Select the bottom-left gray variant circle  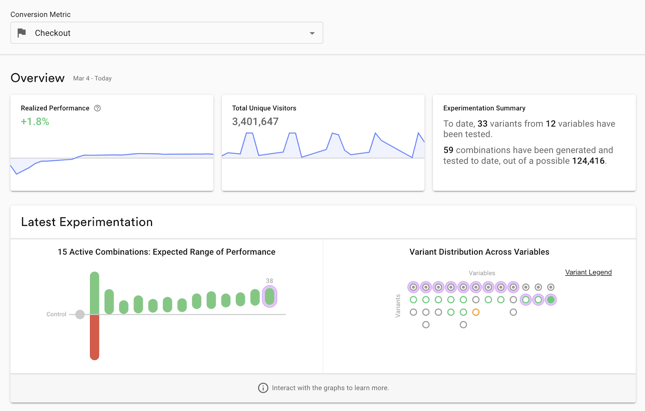pyautogui.click(x=426, y=325)
